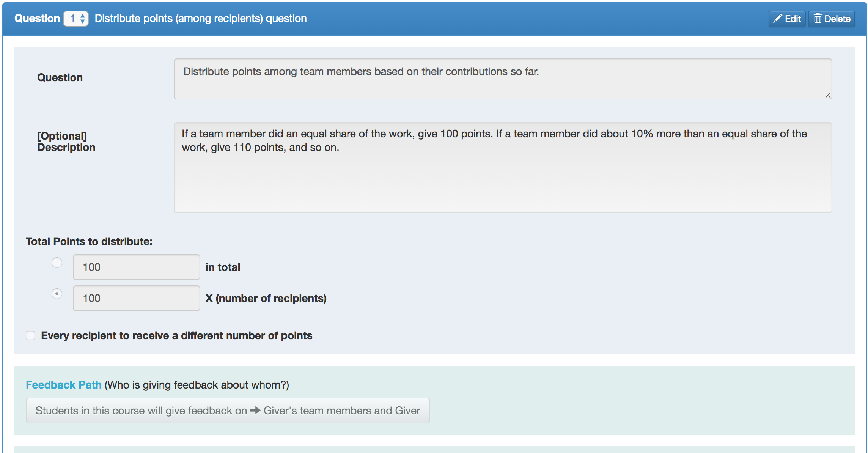Open the feedback path selector for giver's team members
The image size is (868, 453).
[227, 410]
